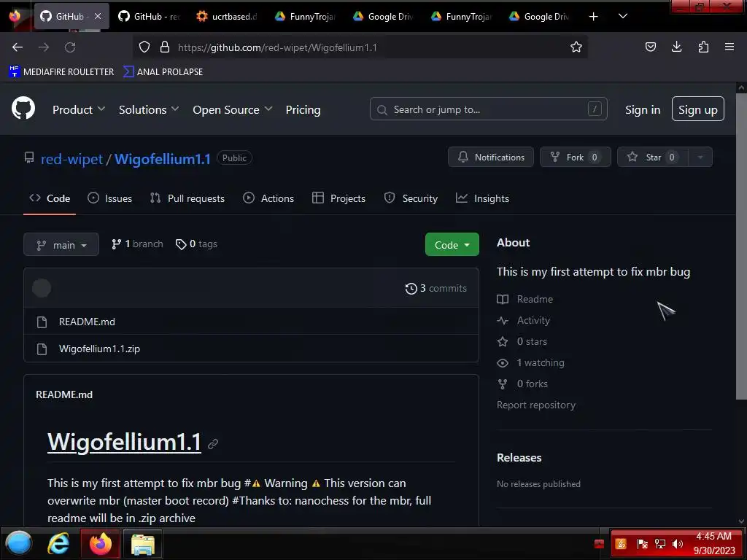This screenshot has height=560, width=747.
Task: Click the volume speaker tray icon
Action: pos(678,544)
